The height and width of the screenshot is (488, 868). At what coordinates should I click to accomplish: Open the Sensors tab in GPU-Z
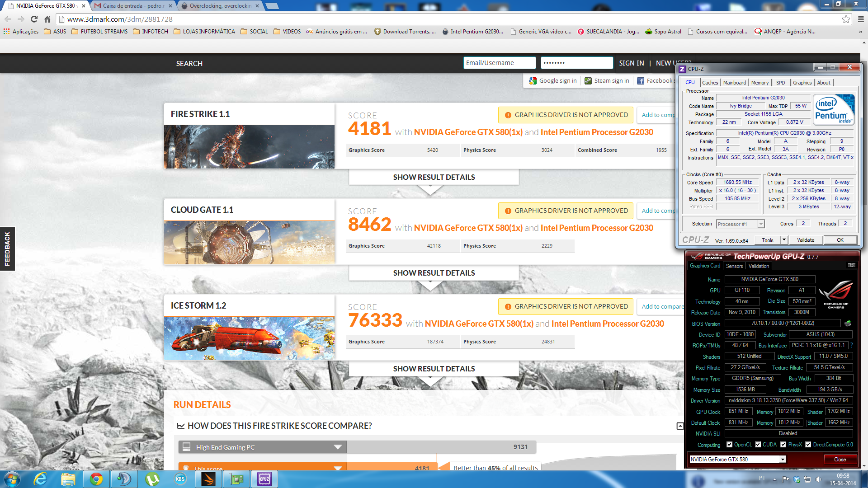[x=734, y=266]
